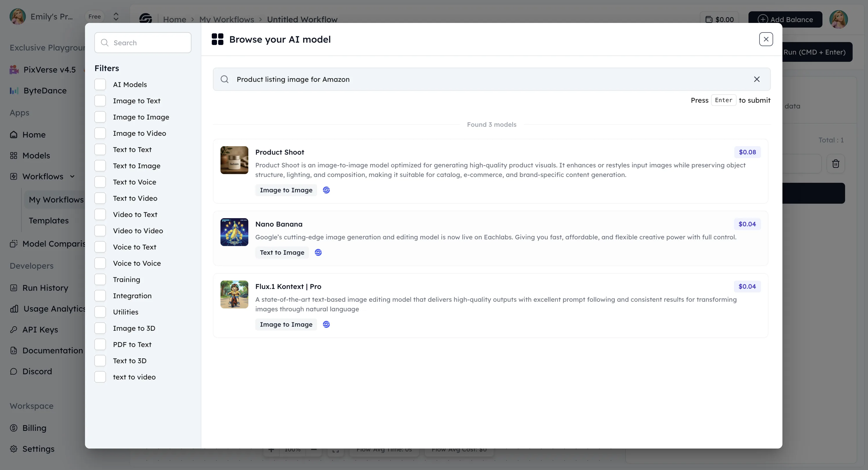Open API Keys page in sidebar
The width and height of the screenshot is (868, 470).
tap(40, 330)
